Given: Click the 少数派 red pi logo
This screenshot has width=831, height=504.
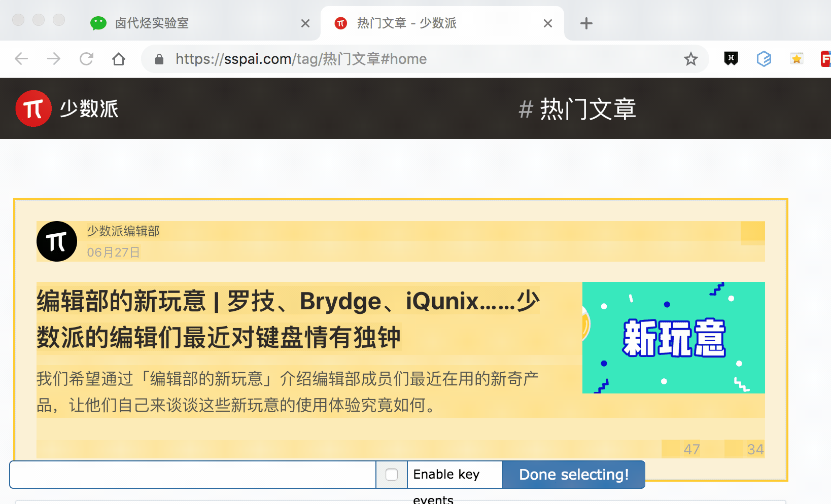Looking at the screenshot, I should pyautogui.click(x=33, y=109).
